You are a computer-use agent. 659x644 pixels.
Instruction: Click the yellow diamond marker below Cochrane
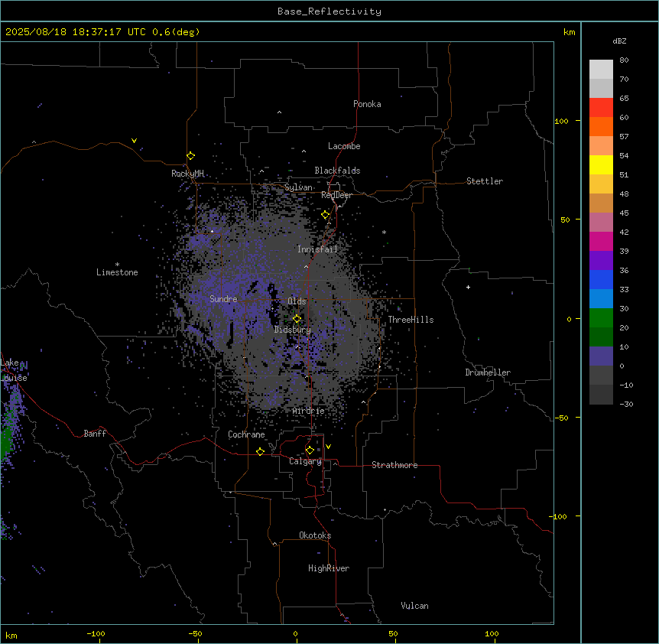pos(260,451)
